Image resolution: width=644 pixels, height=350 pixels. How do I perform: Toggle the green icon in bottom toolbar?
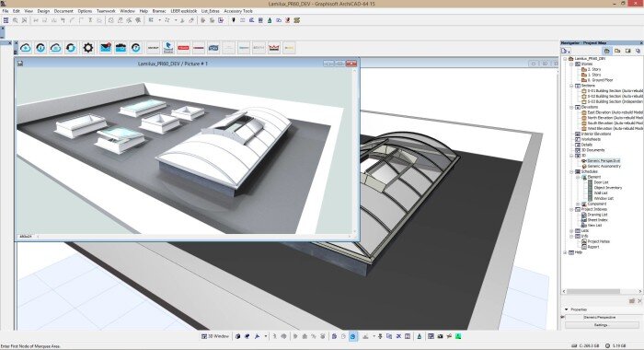[x=458, y=336]
